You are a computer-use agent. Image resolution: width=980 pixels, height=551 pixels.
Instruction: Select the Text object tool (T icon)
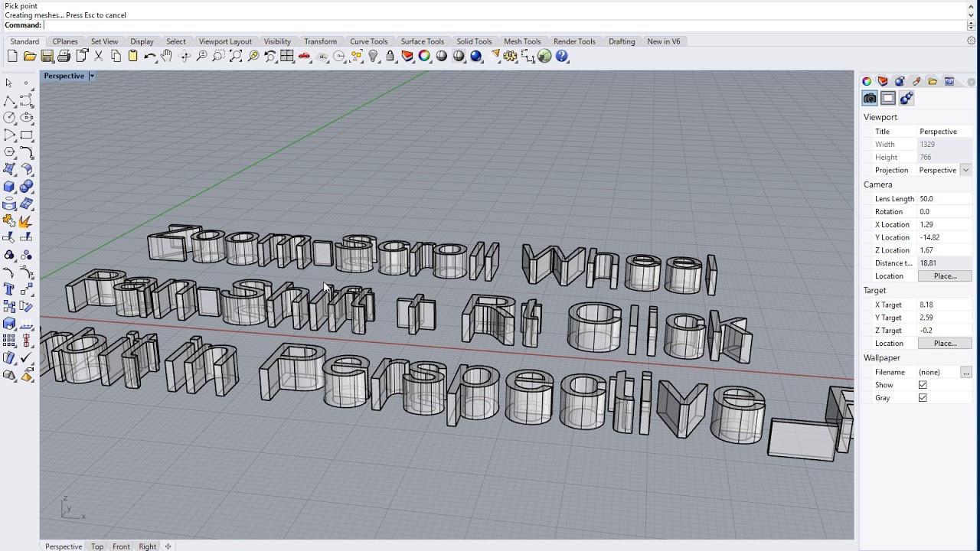tap(9, 288)
